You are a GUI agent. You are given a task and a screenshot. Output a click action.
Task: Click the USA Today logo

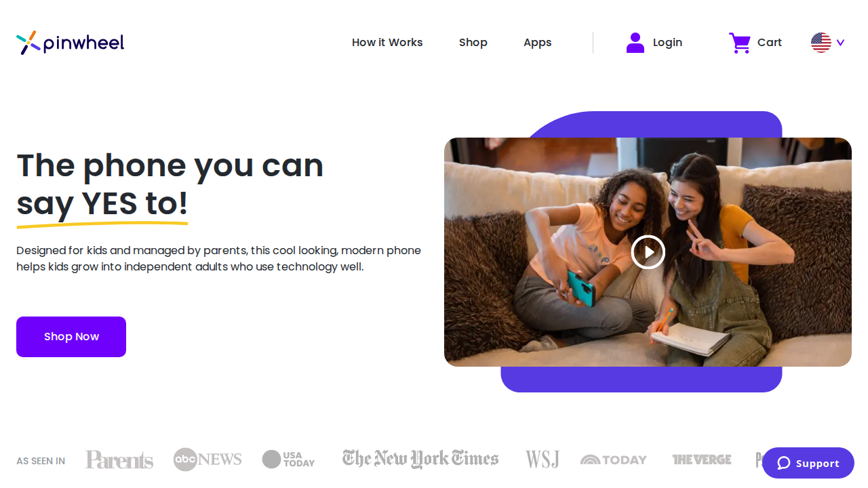click(289, 460)
